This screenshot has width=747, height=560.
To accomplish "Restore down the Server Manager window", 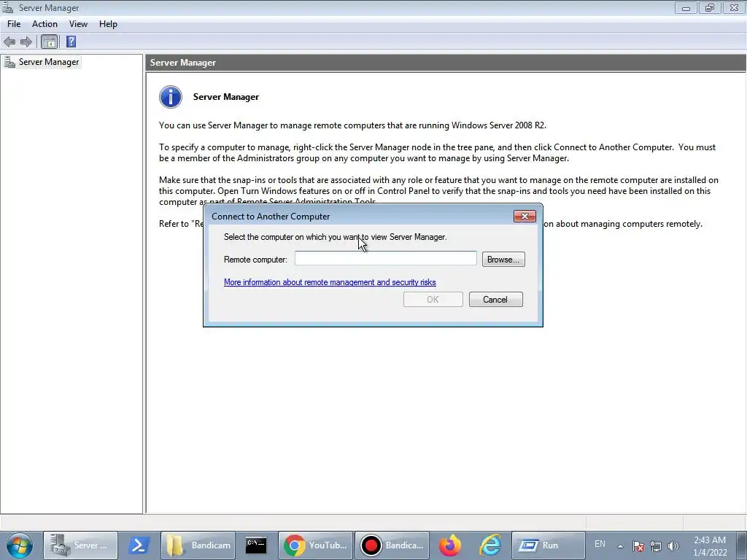I will coord(709,7).
